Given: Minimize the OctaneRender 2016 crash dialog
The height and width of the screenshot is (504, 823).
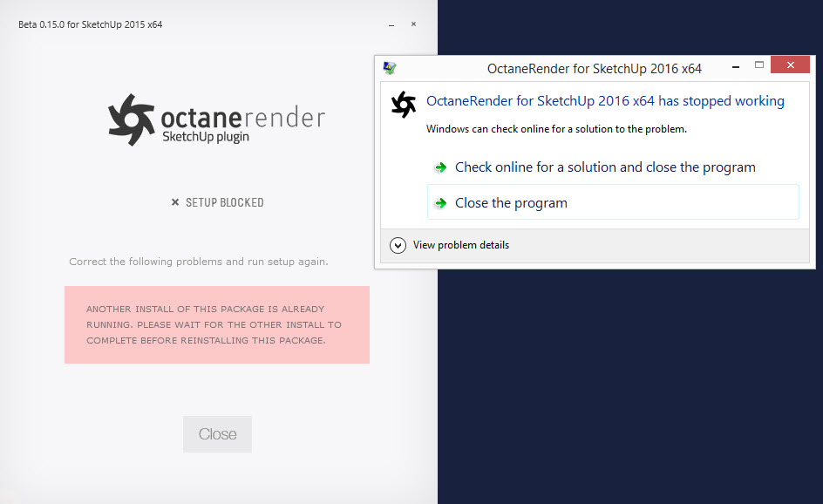Looking at the screenshot, I should [x=736, y=66].
